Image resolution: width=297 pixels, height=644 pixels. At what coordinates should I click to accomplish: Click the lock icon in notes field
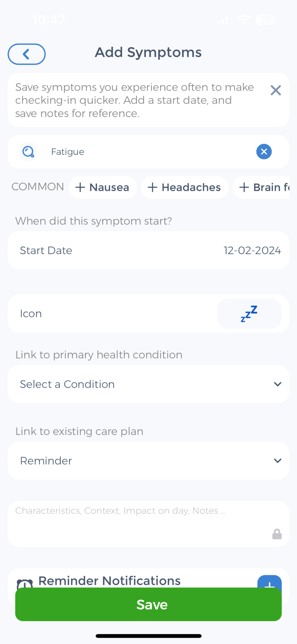(x=277, y=534)
